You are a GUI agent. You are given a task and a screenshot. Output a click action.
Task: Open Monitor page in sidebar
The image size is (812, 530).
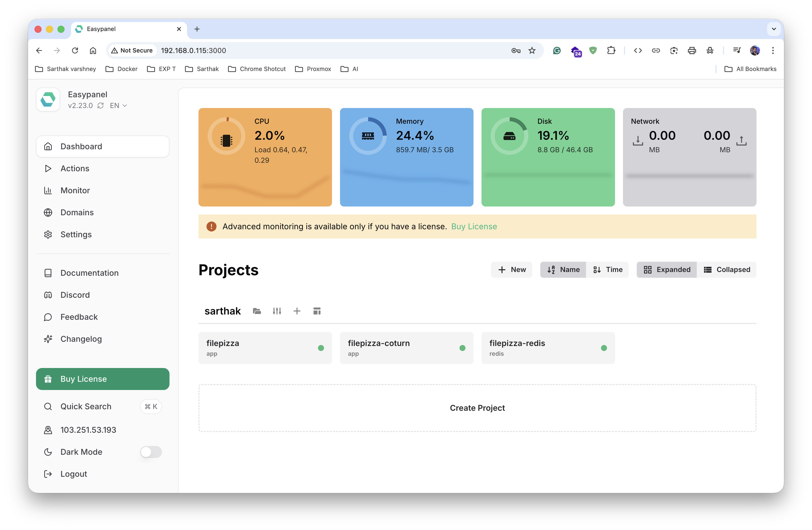click(75, 190)
